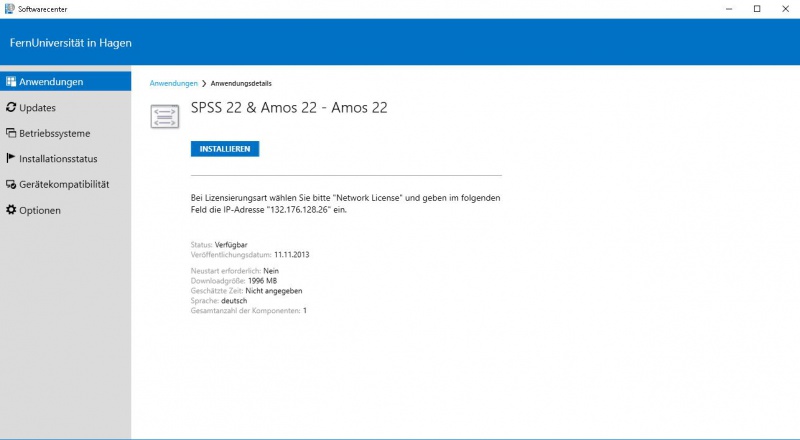800x440 pixels.
Task: Click the Installationsstatus flag icon
Action: click(x=11, y=158)
